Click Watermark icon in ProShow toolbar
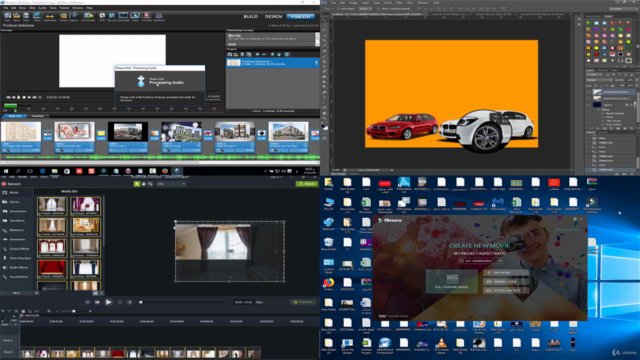The width and height of the screenshot is (640, 360). pos(50,16)
